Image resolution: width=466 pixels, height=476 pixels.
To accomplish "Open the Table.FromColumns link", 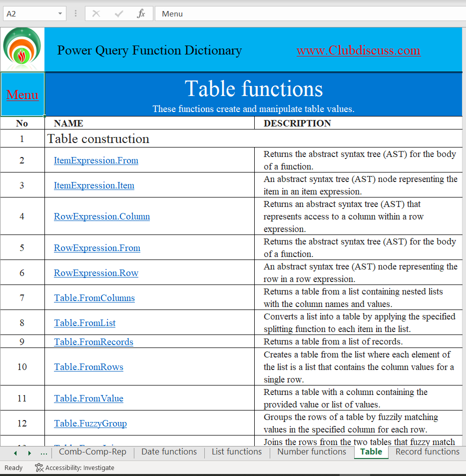I will click(x=94, y=298).
